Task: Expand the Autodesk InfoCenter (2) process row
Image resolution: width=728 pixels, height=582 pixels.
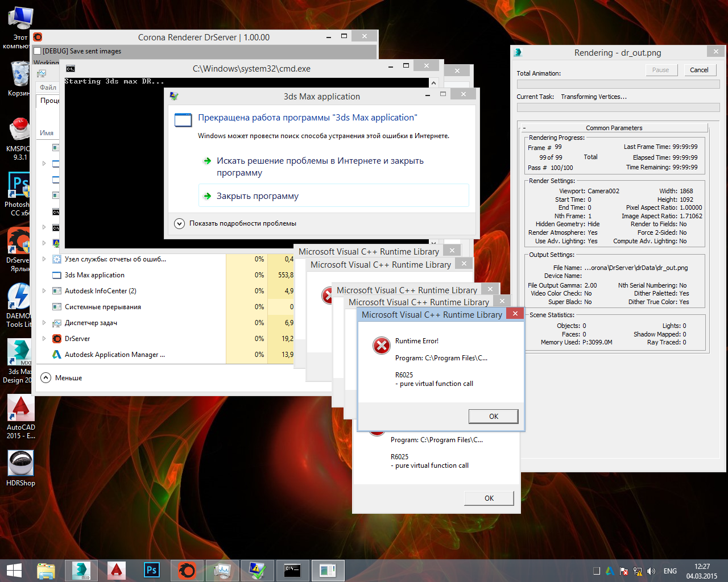Action: coord(44,291)
